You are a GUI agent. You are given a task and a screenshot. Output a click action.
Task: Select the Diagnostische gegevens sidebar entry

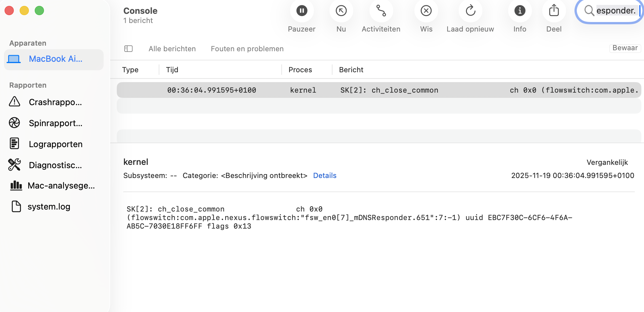(15, 165)
